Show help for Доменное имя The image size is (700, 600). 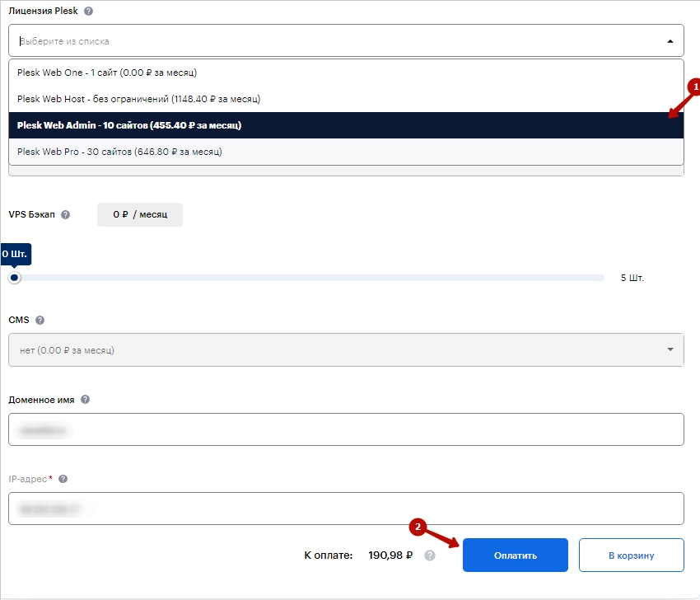tap(86, 400)
